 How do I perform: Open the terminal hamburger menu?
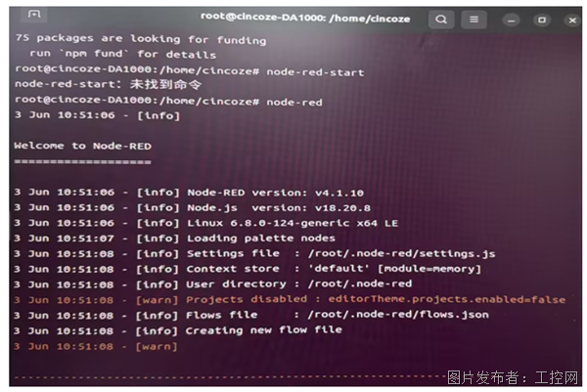pos(474,20)
